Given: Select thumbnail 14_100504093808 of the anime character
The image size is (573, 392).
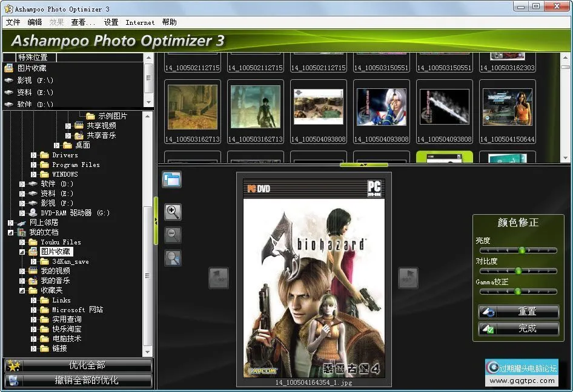Looking at the screenshot, I should coord(381,107).
